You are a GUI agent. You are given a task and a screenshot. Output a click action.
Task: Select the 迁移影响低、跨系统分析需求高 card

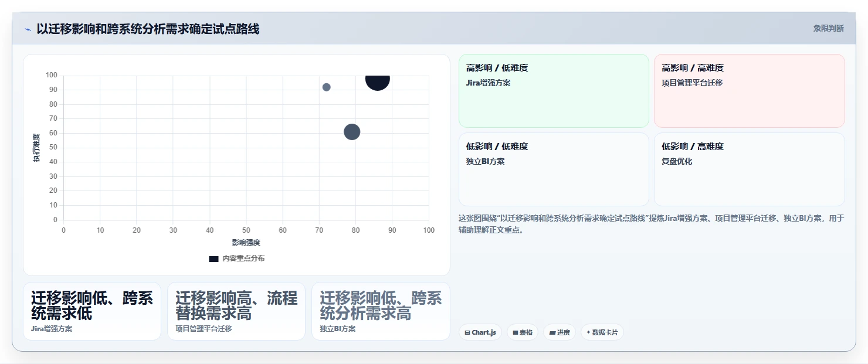click(381, 311)
